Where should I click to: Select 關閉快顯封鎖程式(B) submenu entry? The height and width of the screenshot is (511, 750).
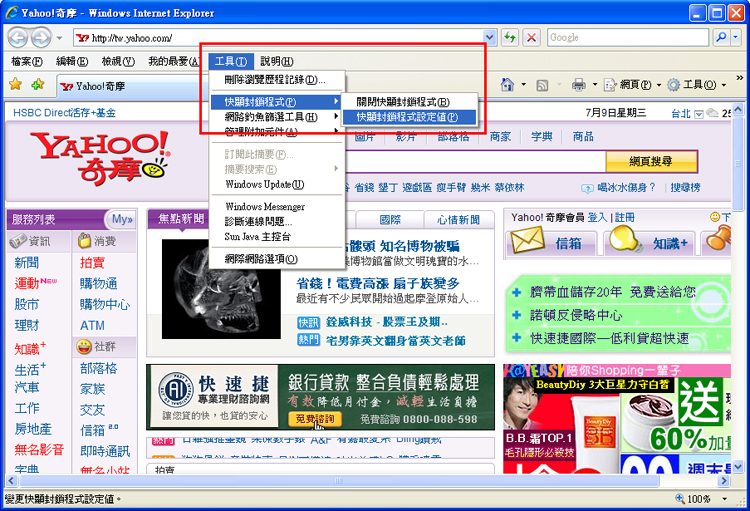click(x=409, y=101)
